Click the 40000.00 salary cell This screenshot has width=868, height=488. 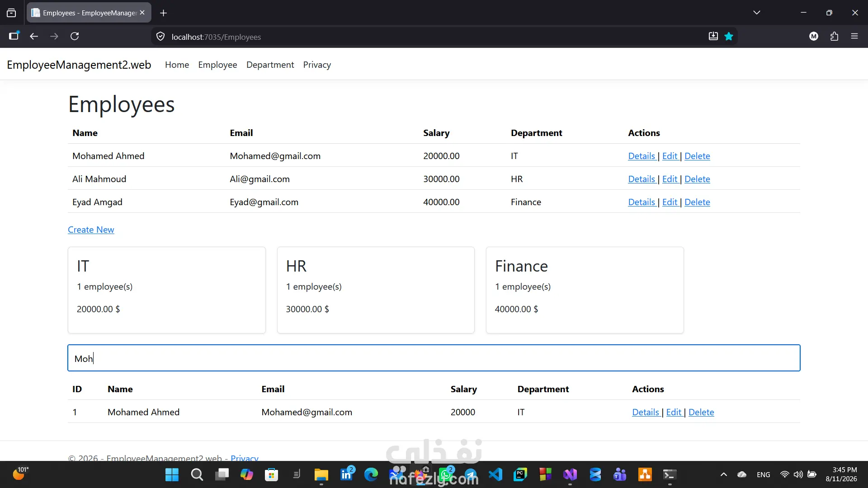(x=441, y=202)
